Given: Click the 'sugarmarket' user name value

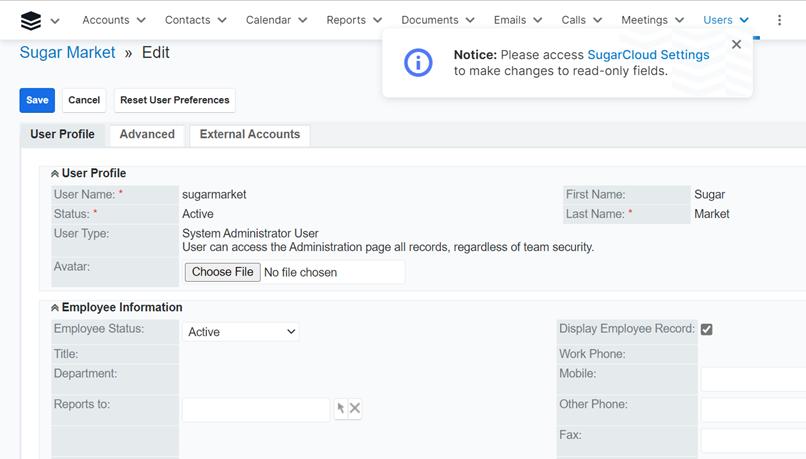Looking at the screenshot, I should 214,195.
